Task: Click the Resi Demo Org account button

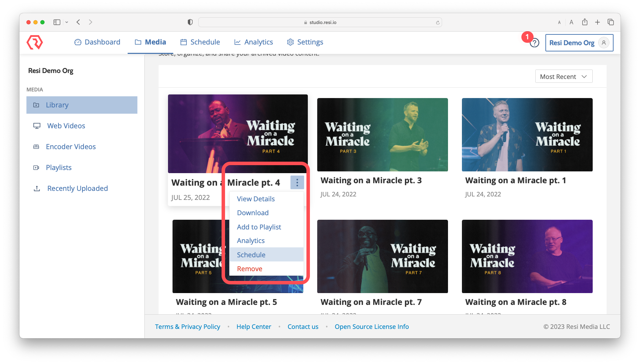Action: point(579,43)
